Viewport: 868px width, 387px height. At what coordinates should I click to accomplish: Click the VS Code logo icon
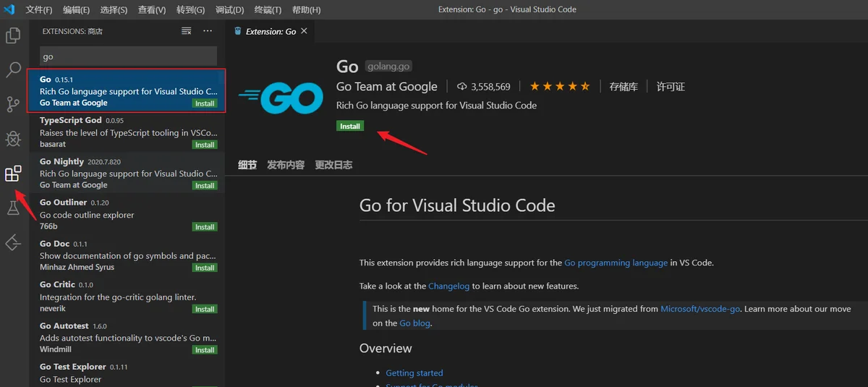(9, 9)
